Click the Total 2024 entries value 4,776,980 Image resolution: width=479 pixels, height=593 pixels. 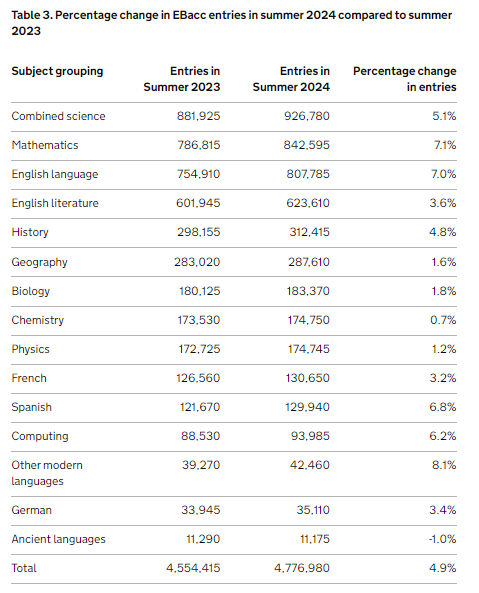[302, 568]
